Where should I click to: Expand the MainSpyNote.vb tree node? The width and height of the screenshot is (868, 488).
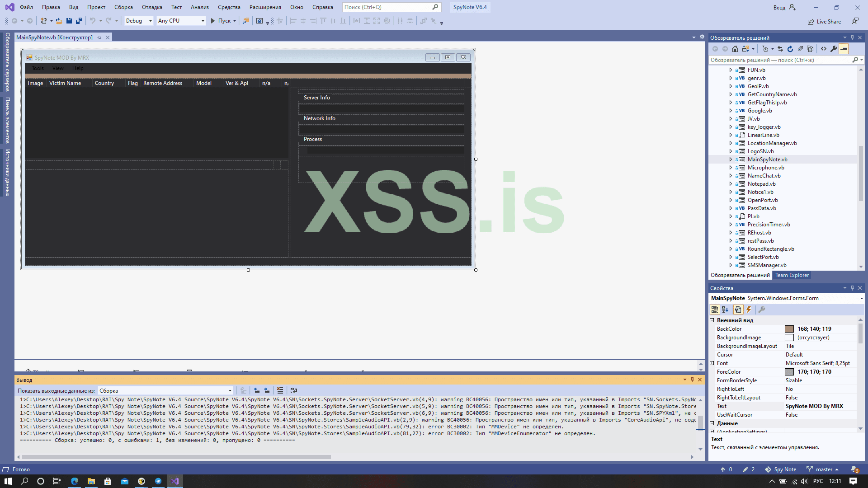pyautogui.click(x=731, y=160)
